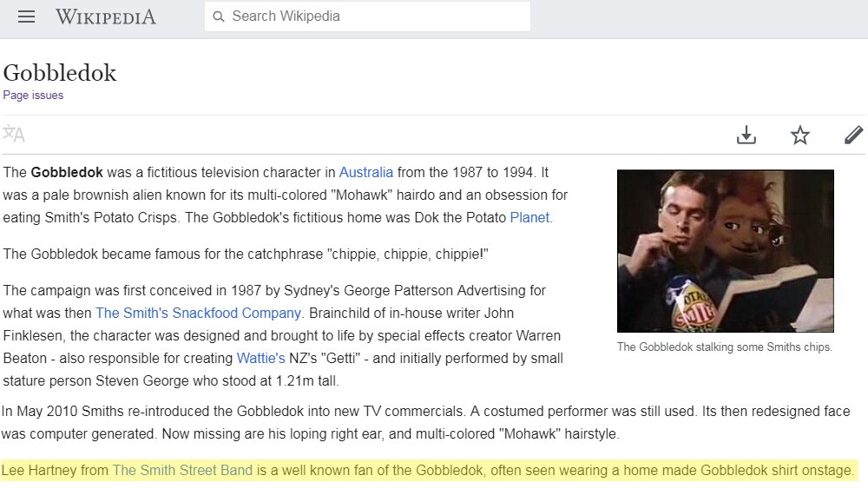Image resolution: width=868 pixels, height=489 pixels.
Task: Follow the Australia link
Action: point(366,172)
